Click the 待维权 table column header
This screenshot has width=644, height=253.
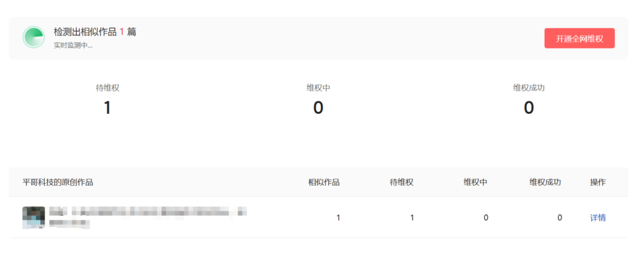coord(401,183)
